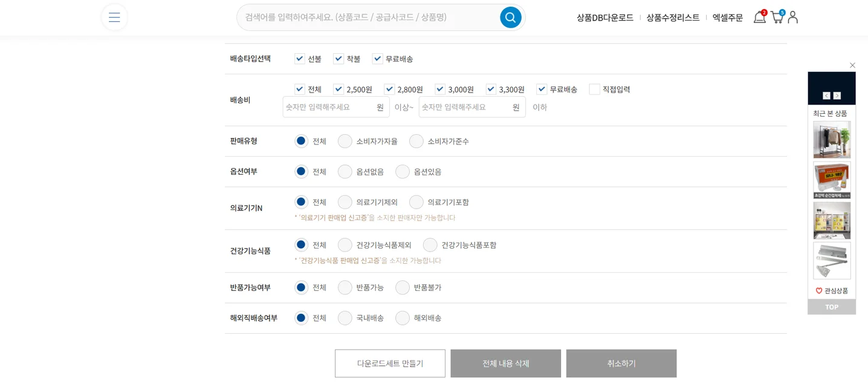
Task: Open the shopping cart icon
Action: point(776,18)
